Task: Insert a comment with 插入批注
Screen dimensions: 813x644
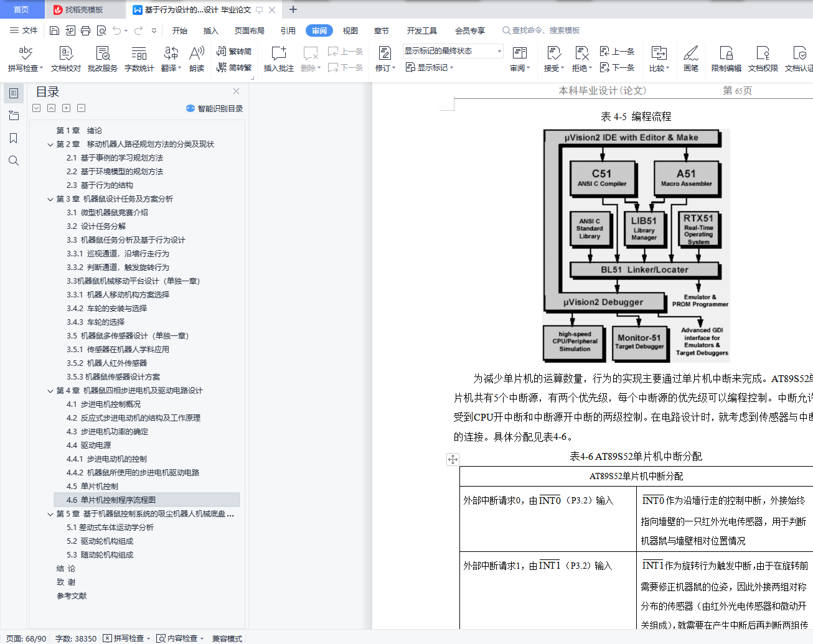Action: point(278,59)
